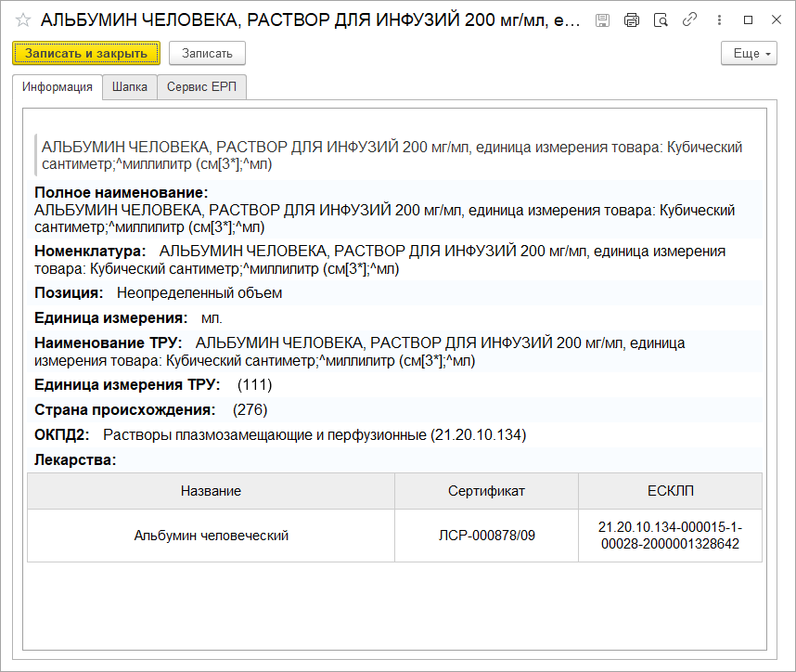The image size is (796, 672).
Task: Switch to the Информация tab
Action: 58,87
